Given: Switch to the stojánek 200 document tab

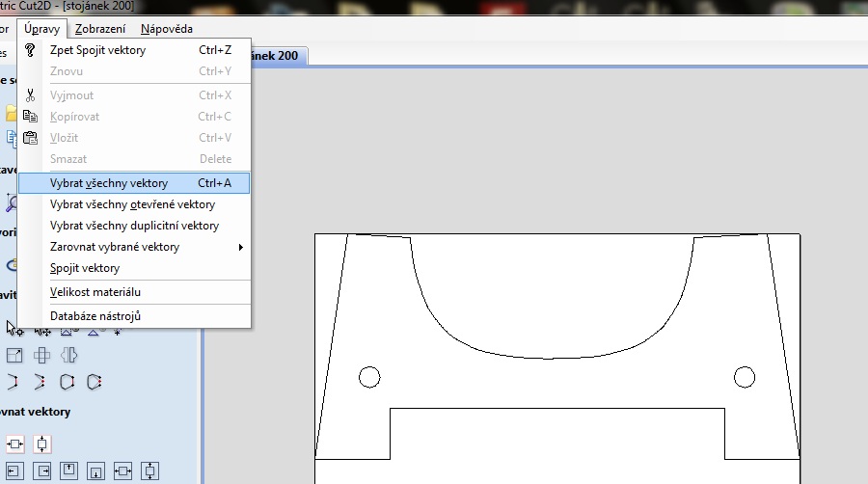Looking at the screenshot, I should tap(275, 56).
